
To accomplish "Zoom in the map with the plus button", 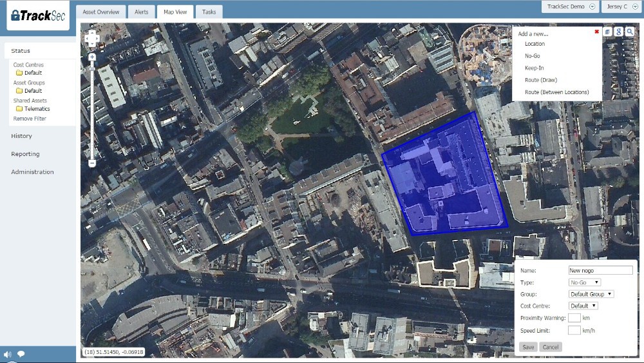I will (92, 57).
